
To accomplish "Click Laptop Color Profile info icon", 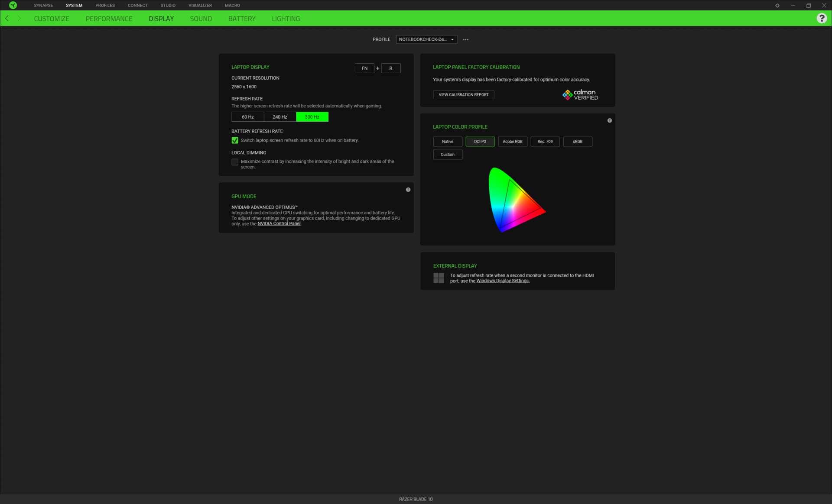I will tap(610, 120).
